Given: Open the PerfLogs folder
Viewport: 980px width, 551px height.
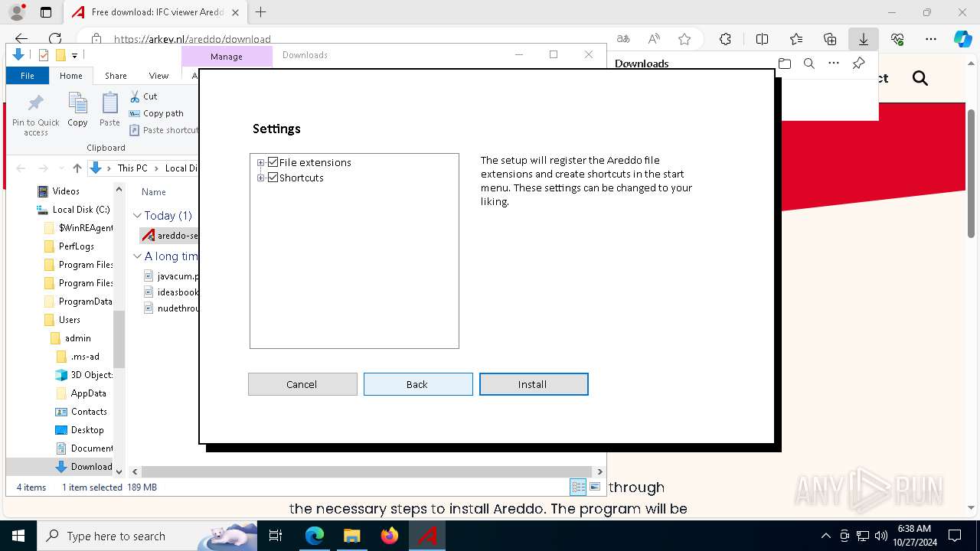Looking at the screenshot, I should [76, 246].
